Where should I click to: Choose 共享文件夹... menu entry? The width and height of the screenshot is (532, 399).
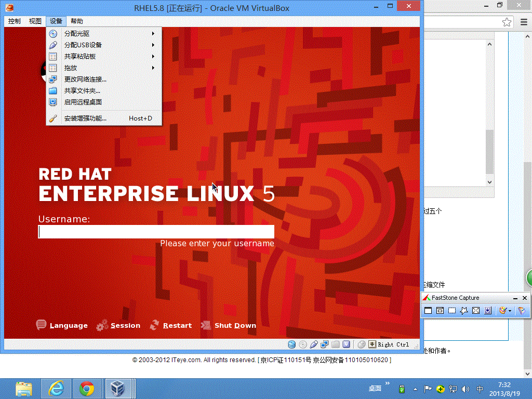[104, 90]
